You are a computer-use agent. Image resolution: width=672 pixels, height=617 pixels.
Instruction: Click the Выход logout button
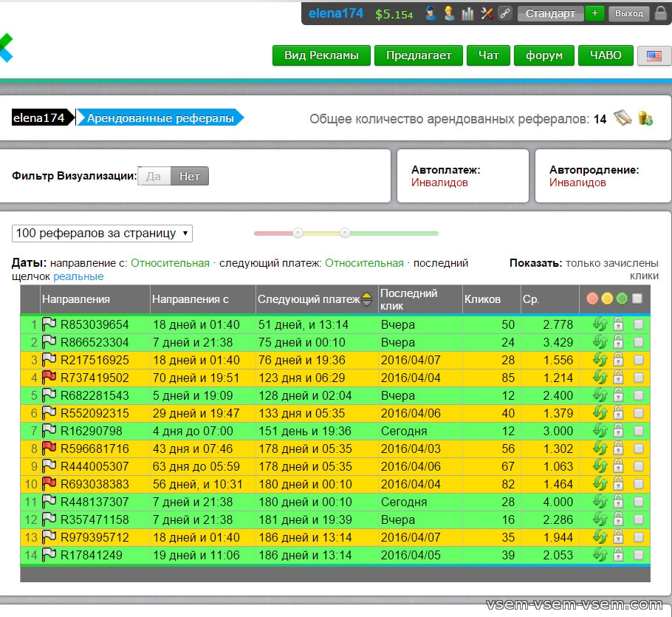(628, 14)
